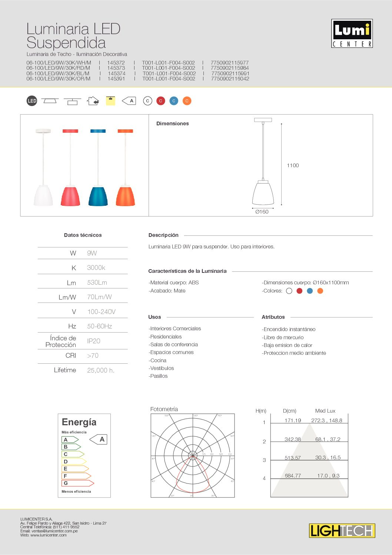Click the barcode number 7750902115977
The image size is (392, 555).
click(230, 63)
